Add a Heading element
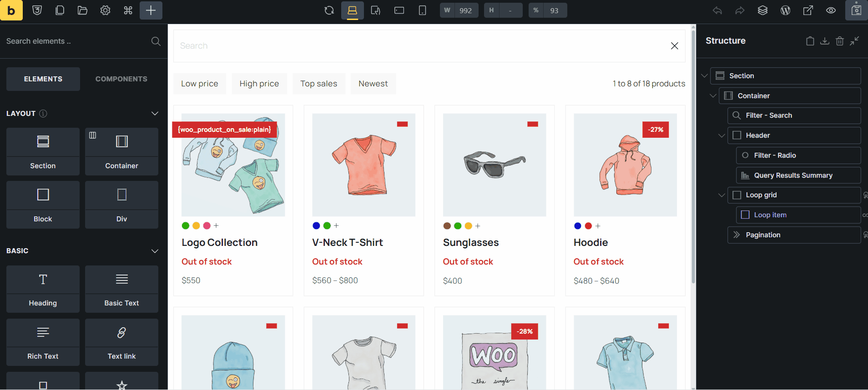Screen dimensions: 868x390 43,289
